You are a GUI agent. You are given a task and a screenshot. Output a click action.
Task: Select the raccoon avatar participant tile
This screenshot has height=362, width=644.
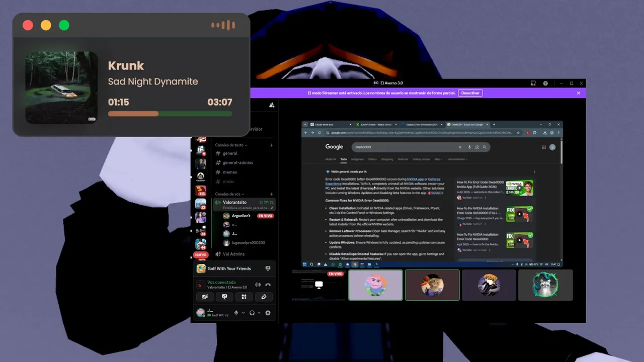(x=545, y=285)
